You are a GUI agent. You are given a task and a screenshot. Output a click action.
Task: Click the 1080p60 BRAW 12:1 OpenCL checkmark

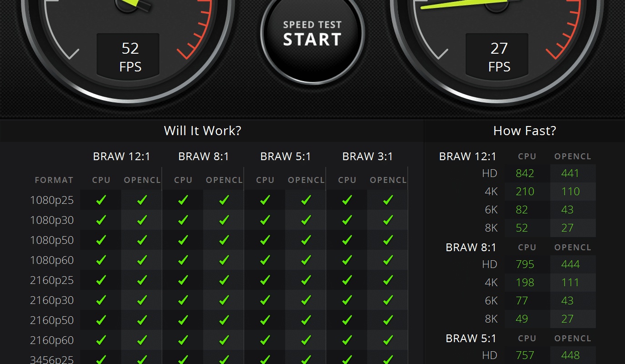point(142,260)
